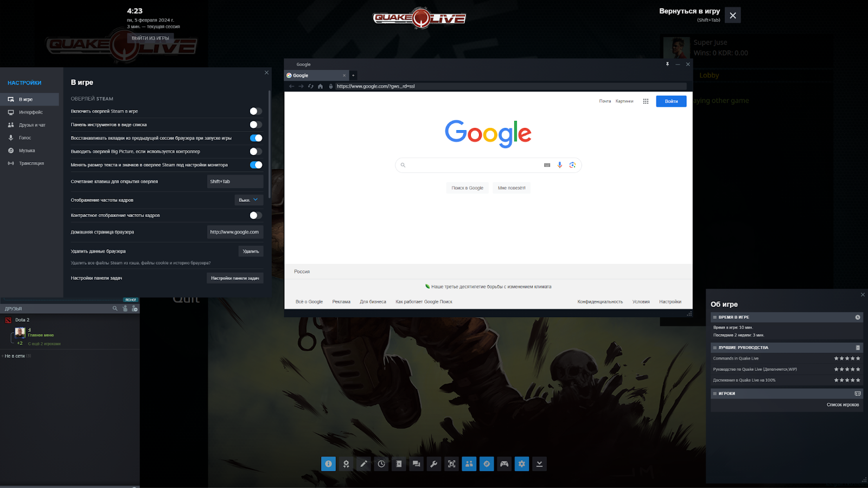868x488 pixels.
Task: Click browser homepage field 'http://www.google.com'
Action: (235, 232)
